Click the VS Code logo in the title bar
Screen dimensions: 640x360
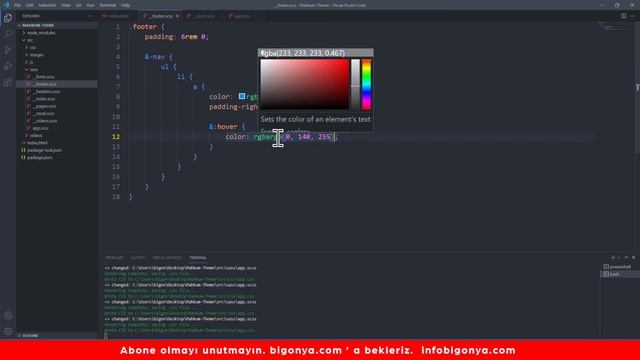[x=6, y=5]
